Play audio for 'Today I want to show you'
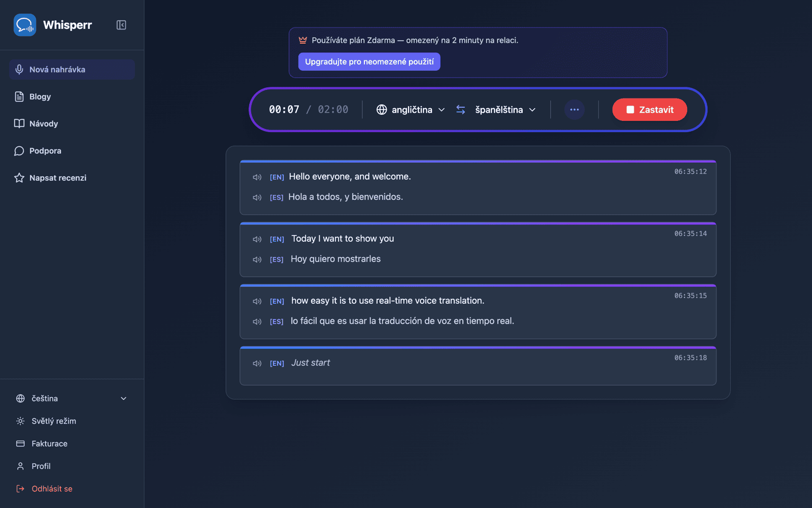The width and height of the screenshot is (812, 508). (x=257, y=239)
